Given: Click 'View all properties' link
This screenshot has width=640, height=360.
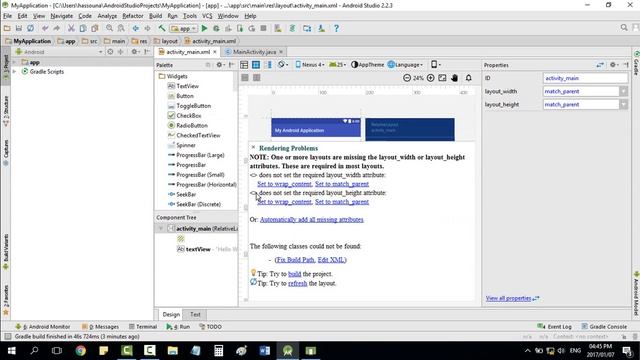Looking at the screenshot, I should point(508,298).
